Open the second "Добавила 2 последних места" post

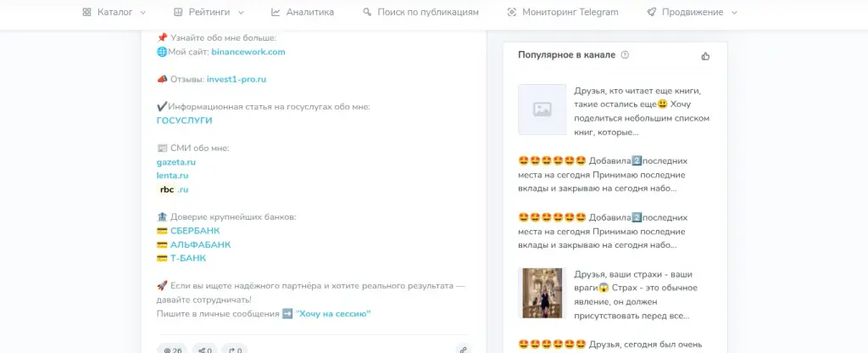tap(603, 231)
